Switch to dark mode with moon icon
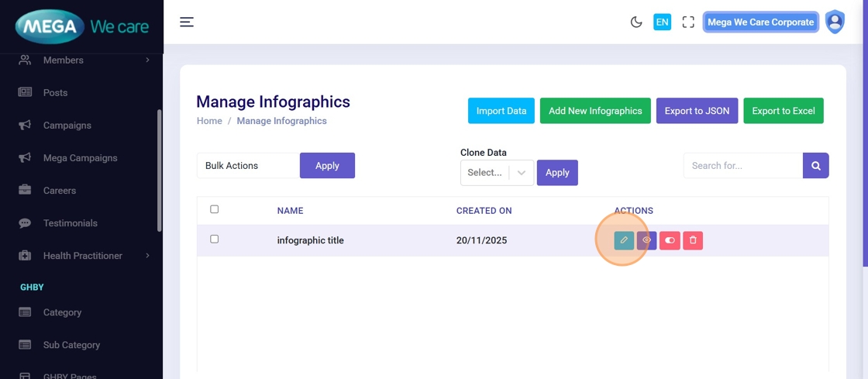 [x=636, y=22]
